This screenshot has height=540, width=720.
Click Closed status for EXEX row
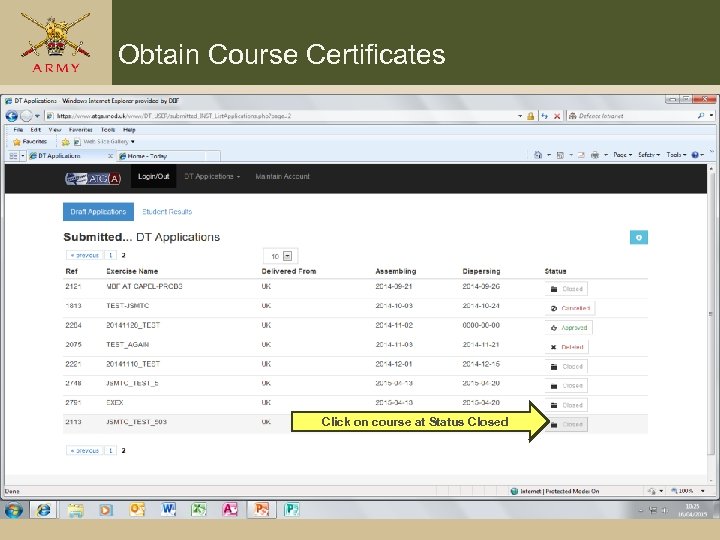pyautogui.click(x=567, y=405)
